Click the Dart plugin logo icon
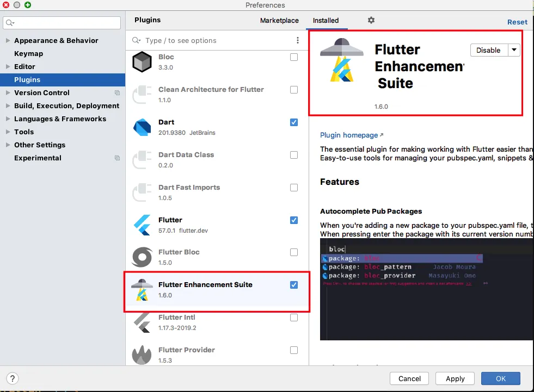The image size is (534, 392). tap(142, 127)
